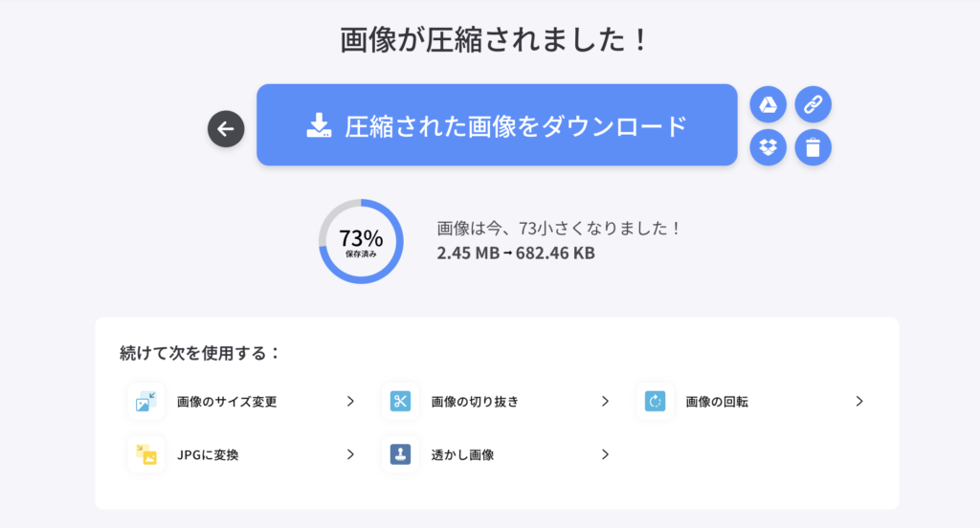Click the trash delete icon

pos(813,147)
